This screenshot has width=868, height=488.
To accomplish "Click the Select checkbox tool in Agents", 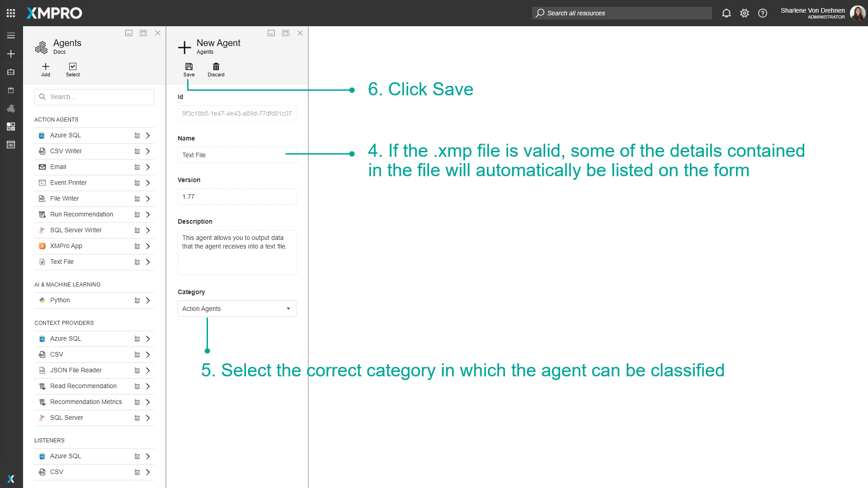I will pos(73,67).
